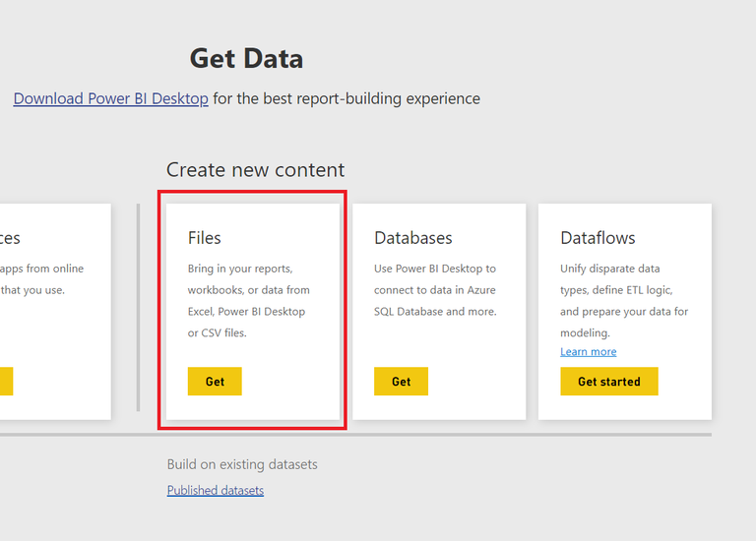Open the Published datasets link
Screen dimensions: 756x541
(x=215, y=490)
